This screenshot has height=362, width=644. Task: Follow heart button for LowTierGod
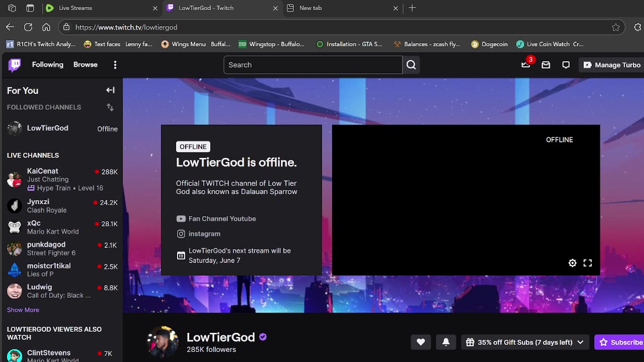(x=421, y=342)
